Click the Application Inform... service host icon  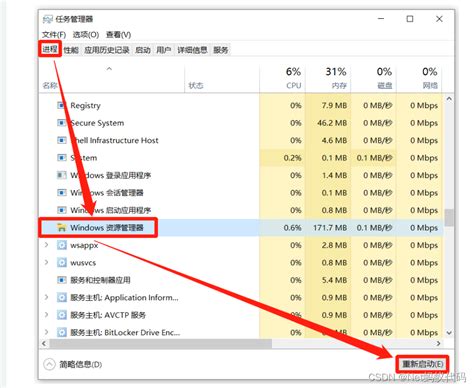point(61,297)
